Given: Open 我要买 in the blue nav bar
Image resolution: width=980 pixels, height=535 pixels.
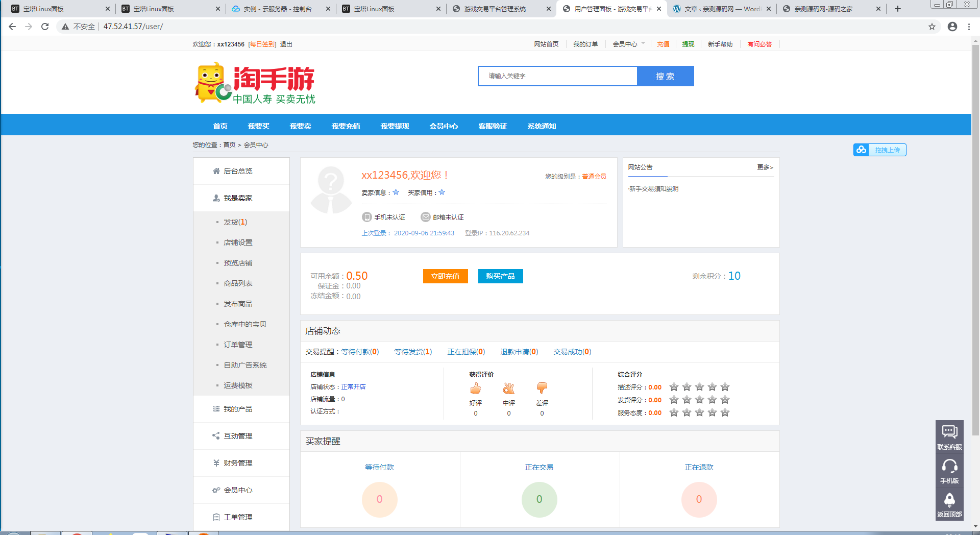Looking at the screenshot, I should (x=258, y=126).
